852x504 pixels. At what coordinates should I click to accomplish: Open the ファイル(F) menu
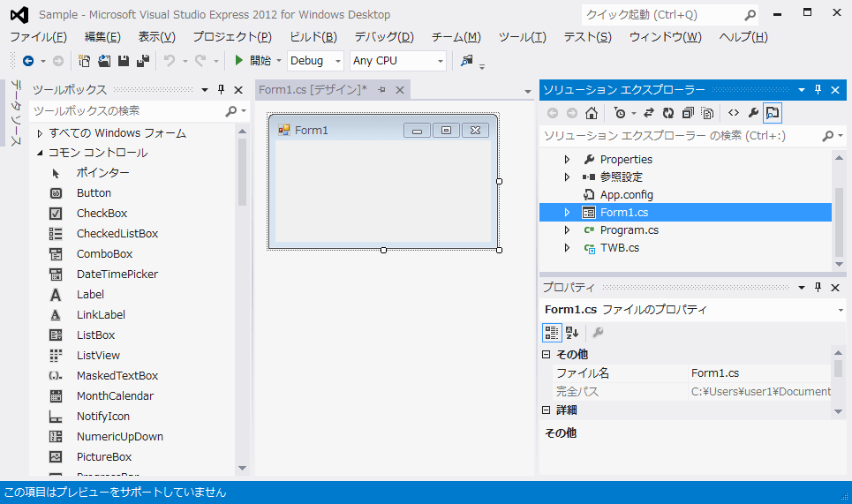click(x=38, y=37)
